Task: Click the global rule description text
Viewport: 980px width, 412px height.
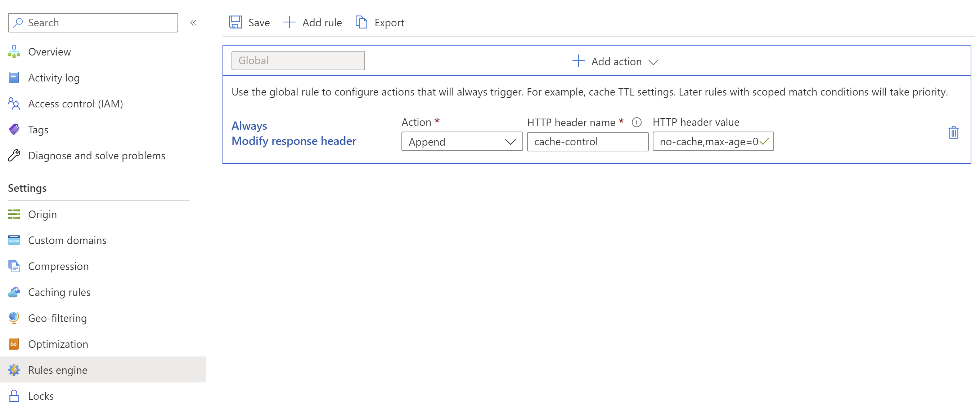Action: (x=589, y=92)
